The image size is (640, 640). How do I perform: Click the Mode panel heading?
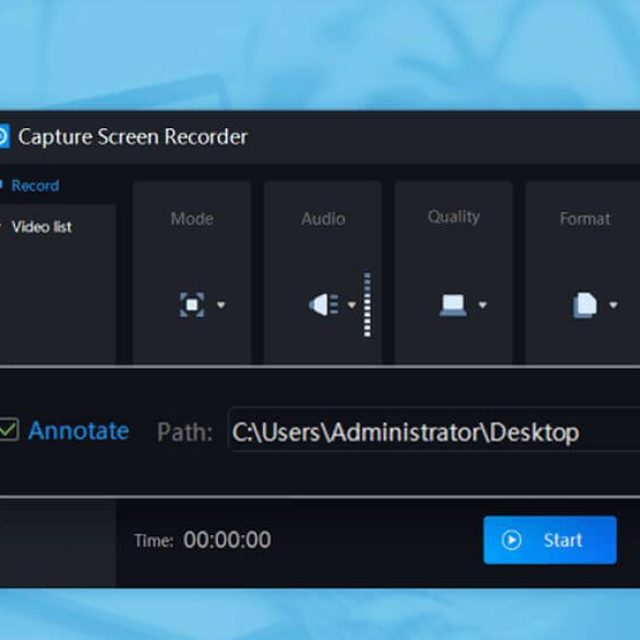tap(192, 218)
